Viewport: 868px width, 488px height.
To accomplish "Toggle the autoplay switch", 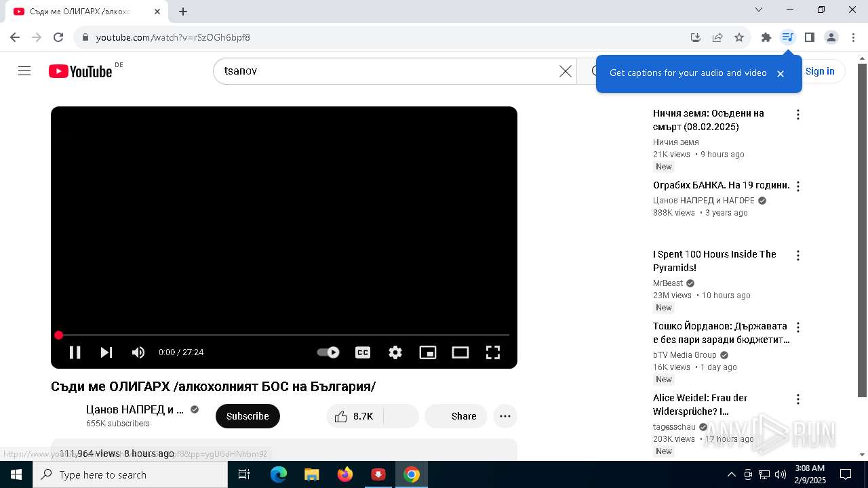I will pyautogui.click(x=328, y=352).
